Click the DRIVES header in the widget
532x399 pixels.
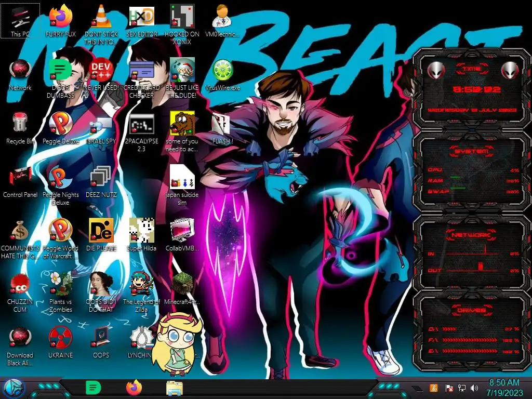471,310
